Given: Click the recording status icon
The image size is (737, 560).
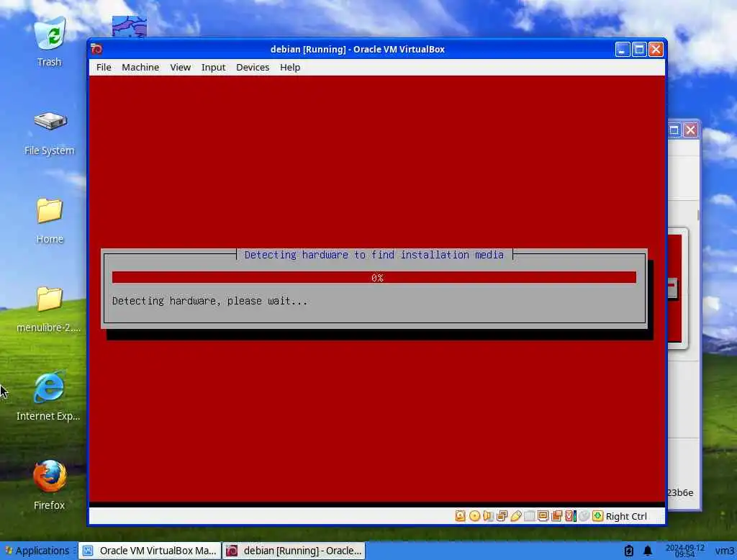Looking at the screenshot, I should click(x=556, y=516).
